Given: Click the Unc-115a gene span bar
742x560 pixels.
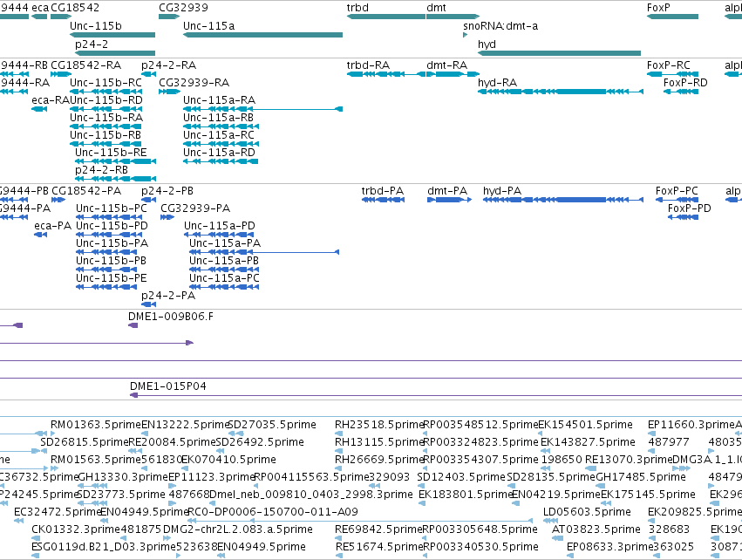Looking at the screenshot, I should 262,35.
